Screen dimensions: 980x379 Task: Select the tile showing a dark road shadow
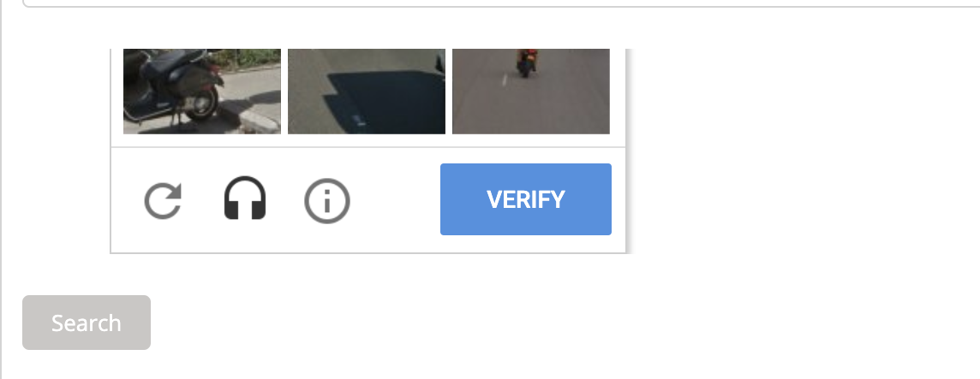[x=367, y=92]
